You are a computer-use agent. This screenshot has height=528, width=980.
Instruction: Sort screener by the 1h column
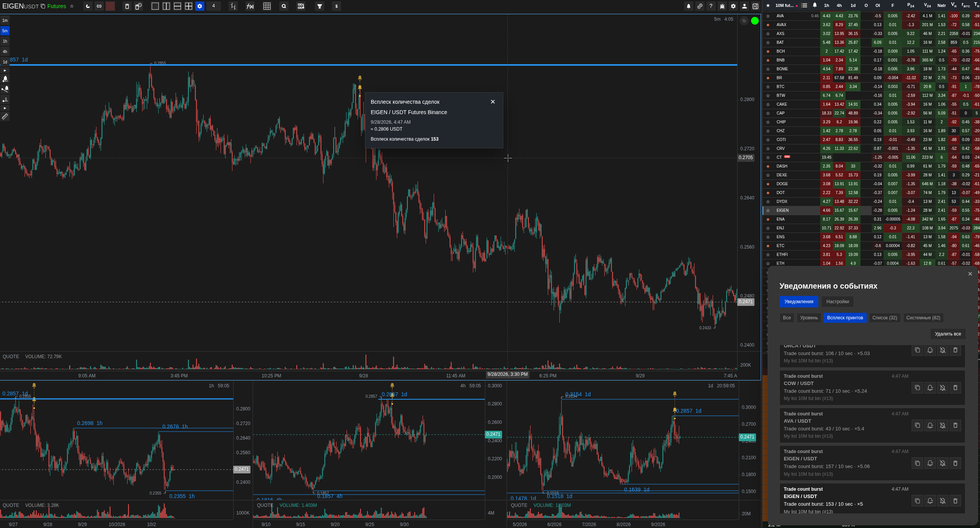pos(826,5)
